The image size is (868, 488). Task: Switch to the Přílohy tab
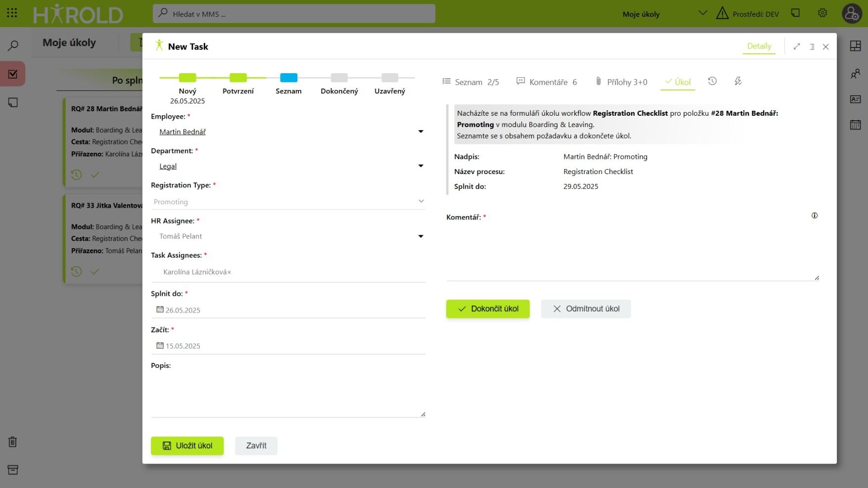click(x=621, y=82)
